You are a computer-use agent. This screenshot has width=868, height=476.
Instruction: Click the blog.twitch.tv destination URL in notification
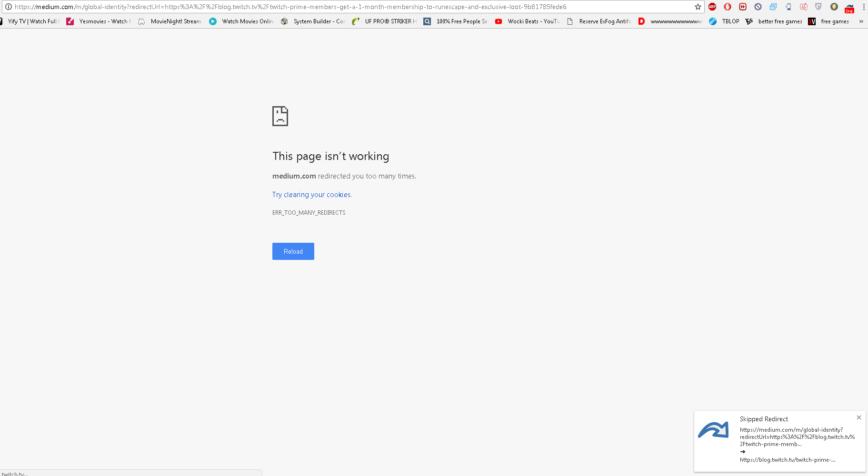(x=788, y=460)
